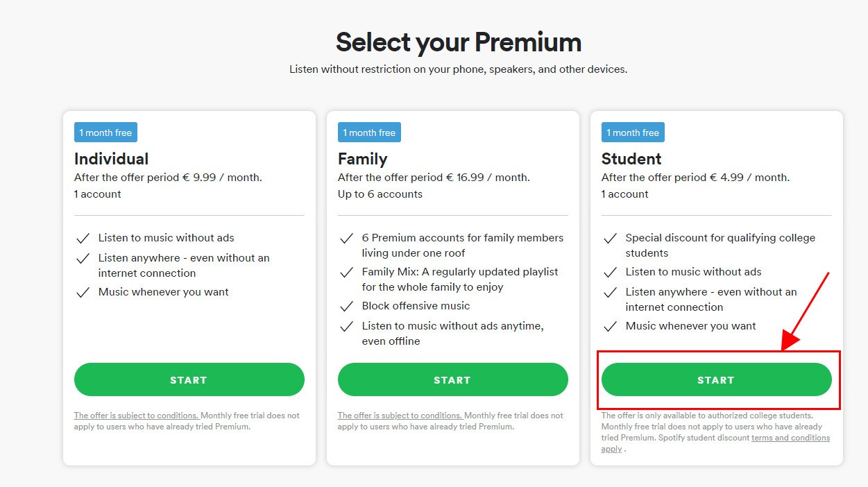This screenshot has width=868, height=487.
Task: Click the checkmark beside 'Listen to music without ads anytime'
Action: coord(347,325)
